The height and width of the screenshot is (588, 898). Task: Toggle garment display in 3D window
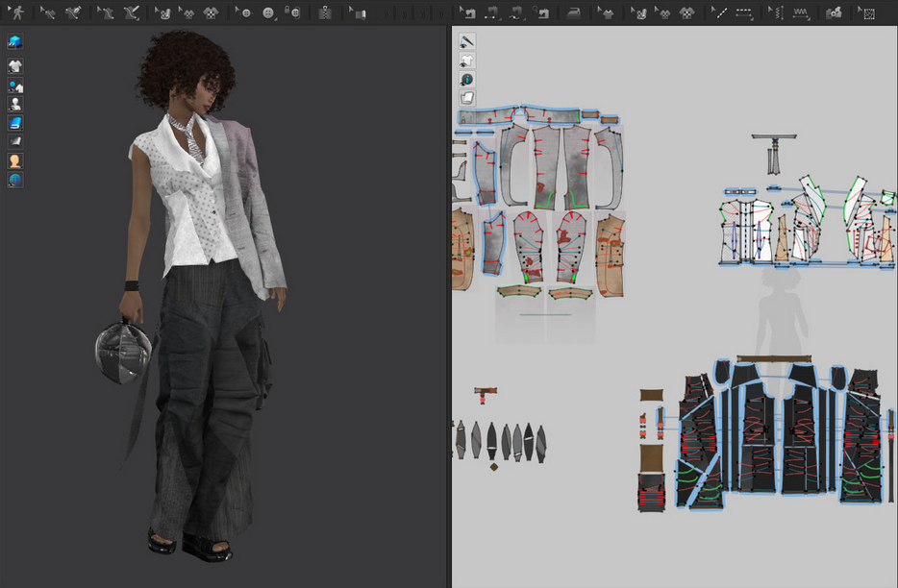(15, 66)
